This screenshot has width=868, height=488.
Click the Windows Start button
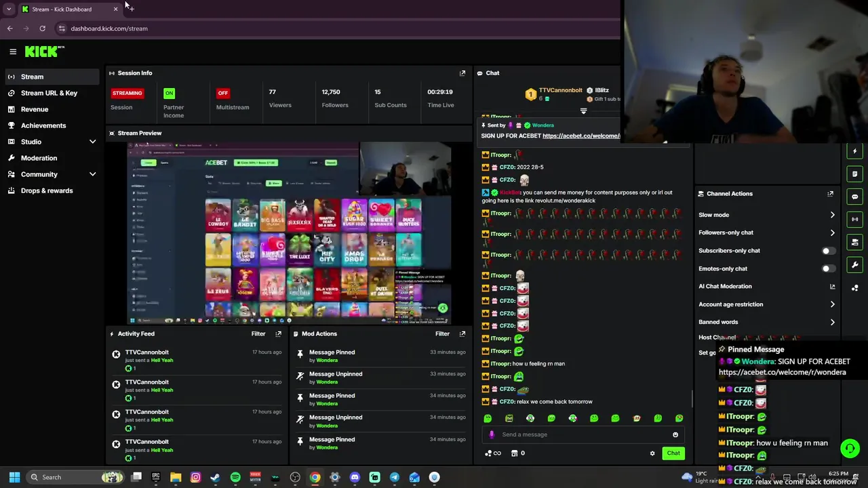14,477
